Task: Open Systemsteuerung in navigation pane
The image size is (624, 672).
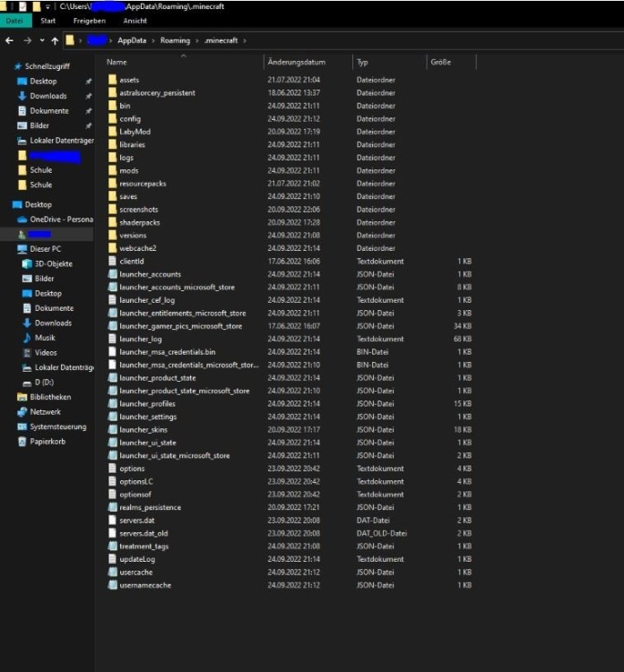Action: tap(58, 426)
